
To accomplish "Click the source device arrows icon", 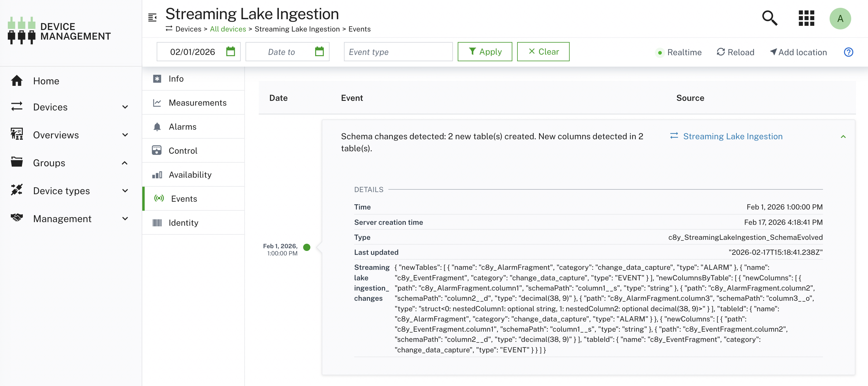I will pos(674,136).
